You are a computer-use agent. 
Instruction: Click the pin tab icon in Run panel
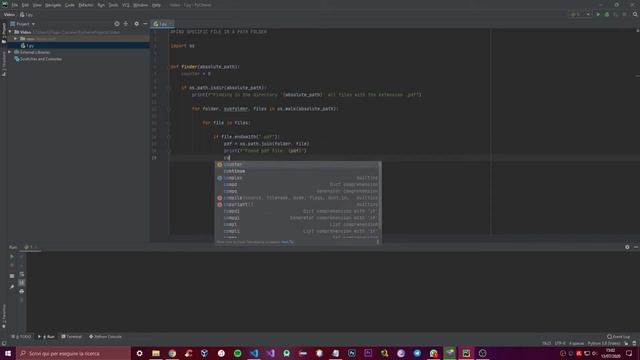tap(12, 287)
